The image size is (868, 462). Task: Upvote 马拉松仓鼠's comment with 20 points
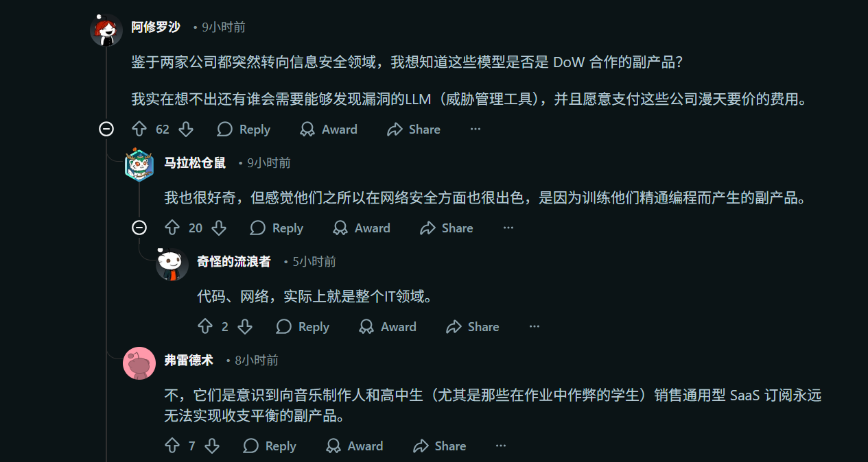[172, 228]
